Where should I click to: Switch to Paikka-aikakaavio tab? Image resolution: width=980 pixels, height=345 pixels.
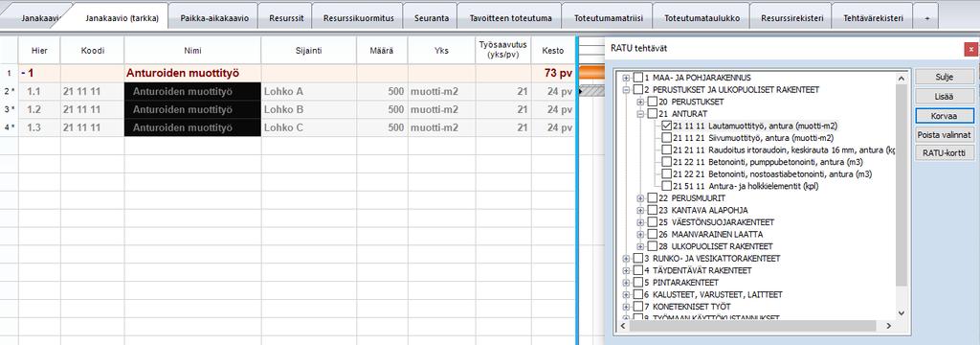point(214,19)
